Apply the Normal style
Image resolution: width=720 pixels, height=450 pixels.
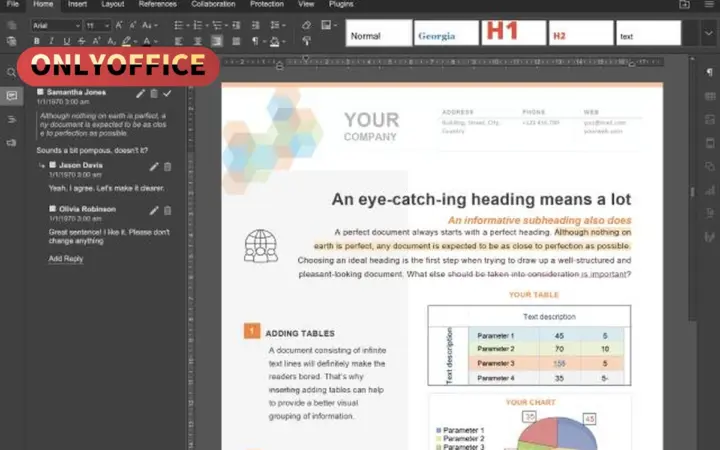coord(379,33)
